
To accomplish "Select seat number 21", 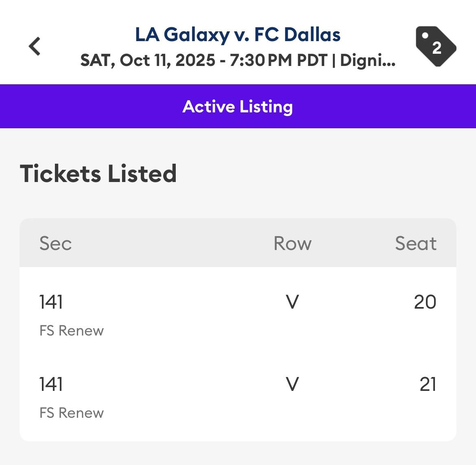I will [428, 384].
